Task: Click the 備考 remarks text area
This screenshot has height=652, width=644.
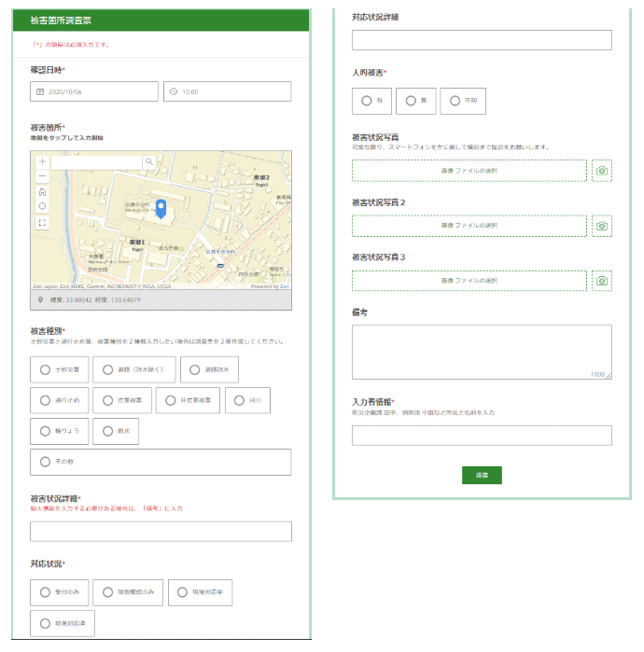Action: point(481,352)
